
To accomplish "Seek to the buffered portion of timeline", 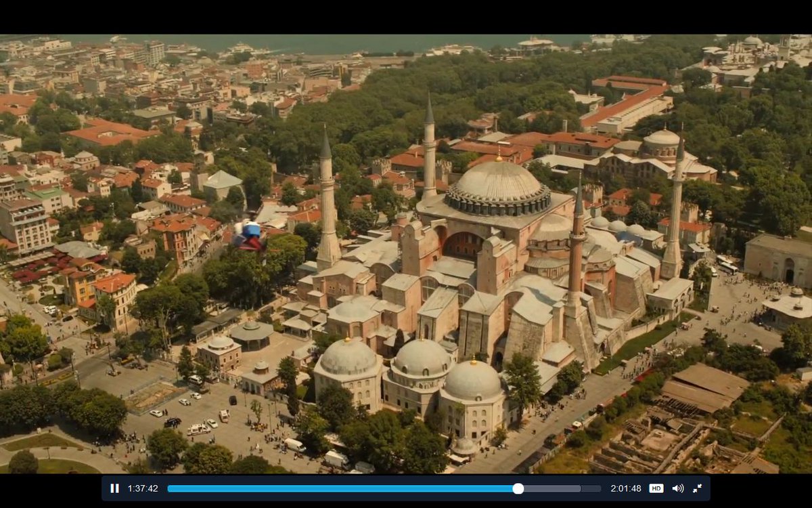I will pos(552,488).
